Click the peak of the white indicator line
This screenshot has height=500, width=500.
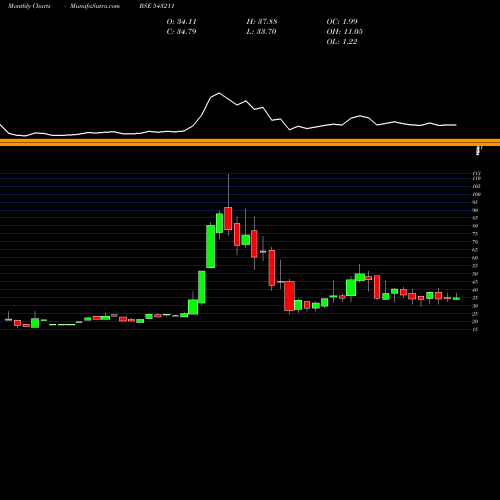pos(219,93)
